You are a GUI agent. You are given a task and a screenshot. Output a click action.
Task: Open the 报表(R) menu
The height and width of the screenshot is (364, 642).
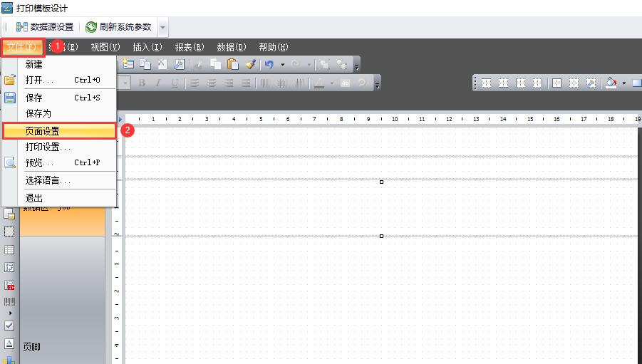[x=190, y=47]
